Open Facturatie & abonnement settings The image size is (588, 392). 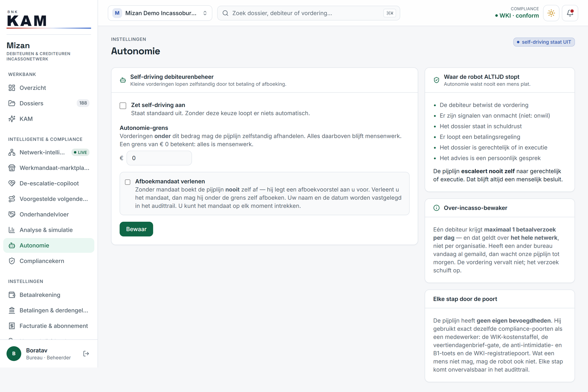point(49,326)
